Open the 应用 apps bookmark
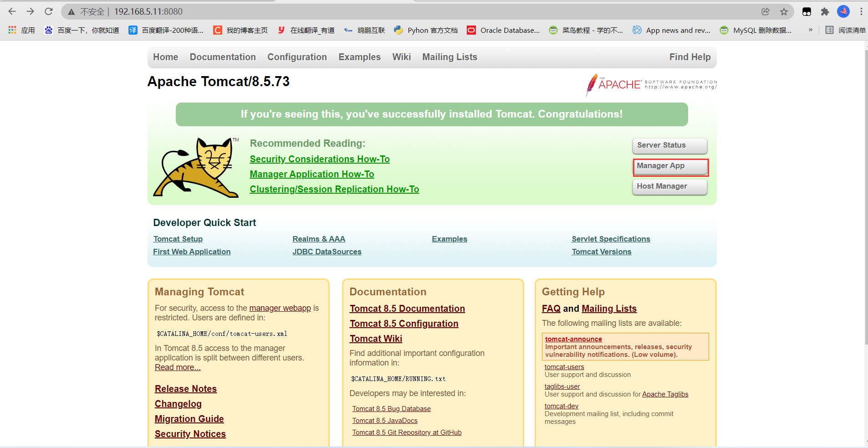This screenshot has height=448, width=868. [x=21, y=30]
